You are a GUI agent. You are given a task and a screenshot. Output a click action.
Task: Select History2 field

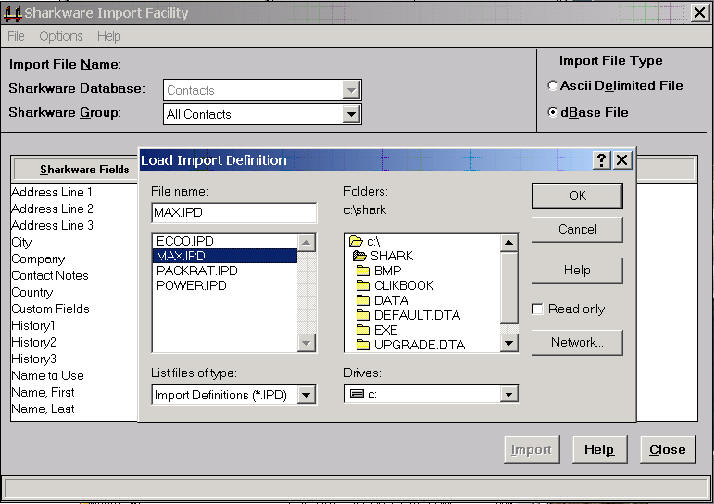tap(34, 342)
